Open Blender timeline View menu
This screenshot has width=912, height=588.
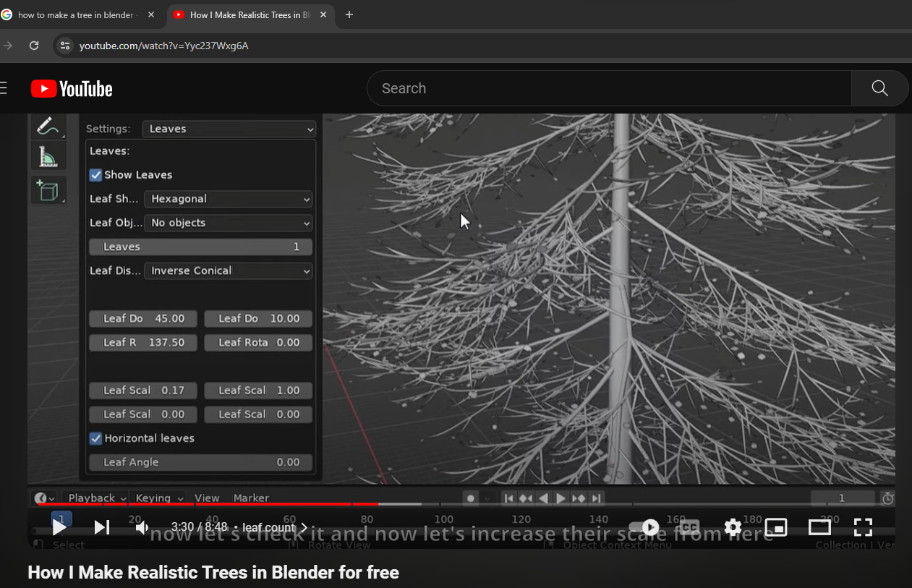(207, 498)
